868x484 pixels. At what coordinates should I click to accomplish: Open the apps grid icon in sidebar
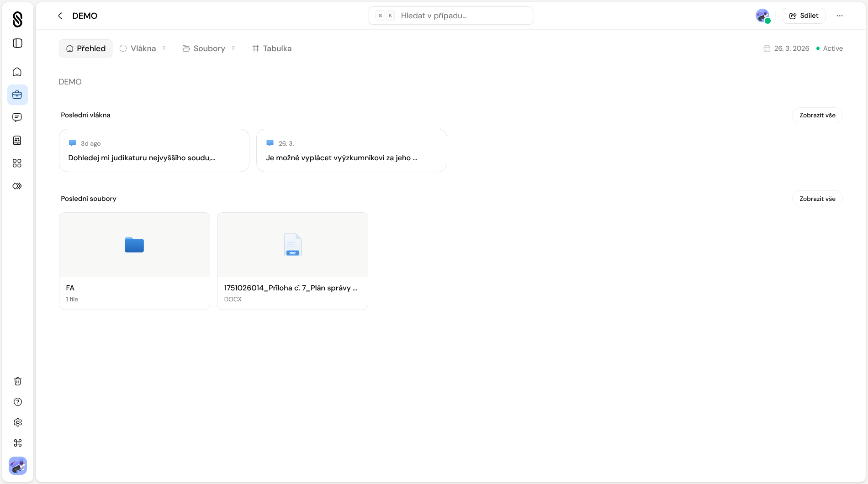pyautogui.click(x=17, y=163)
